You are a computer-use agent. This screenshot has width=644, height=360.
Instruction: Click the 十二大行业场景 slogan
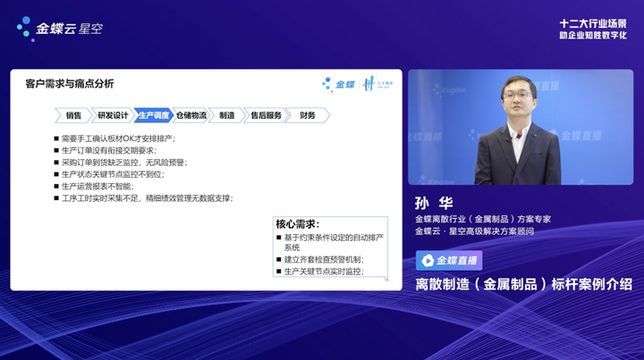(593, 24)
